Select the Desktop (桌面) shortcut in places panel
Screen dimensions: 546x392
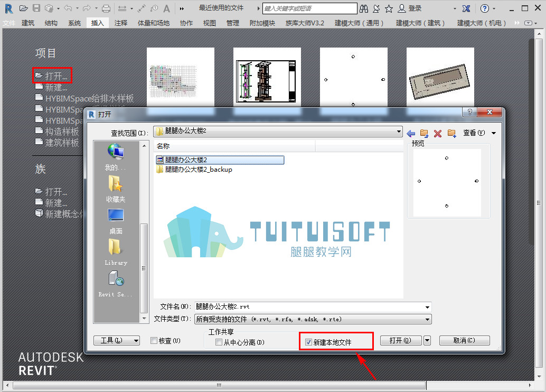pyautogui.click(x=116, y=221)
